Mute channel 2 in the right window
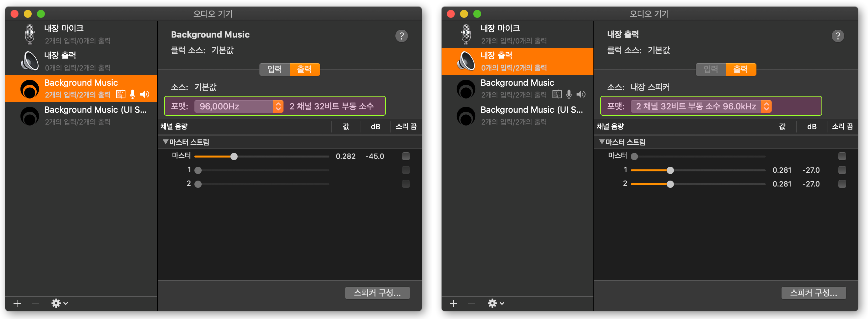The height and width of the screenshot is (319, 868). coord(842,184)
